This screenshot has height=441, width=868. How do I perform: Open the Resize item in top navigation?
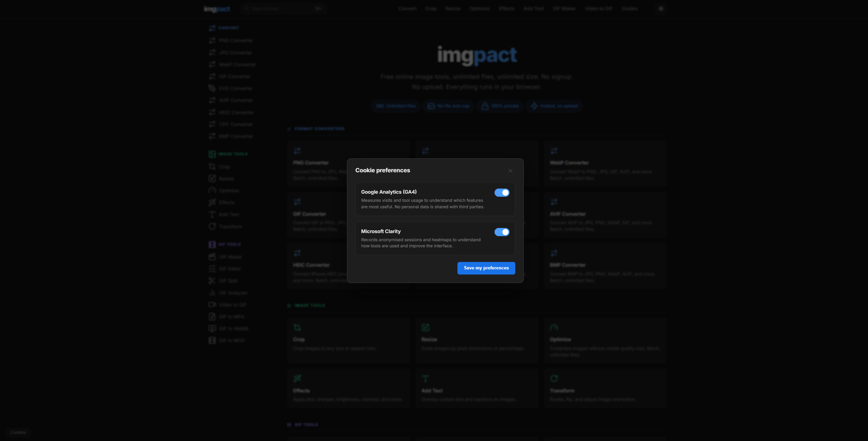(453, 8)
